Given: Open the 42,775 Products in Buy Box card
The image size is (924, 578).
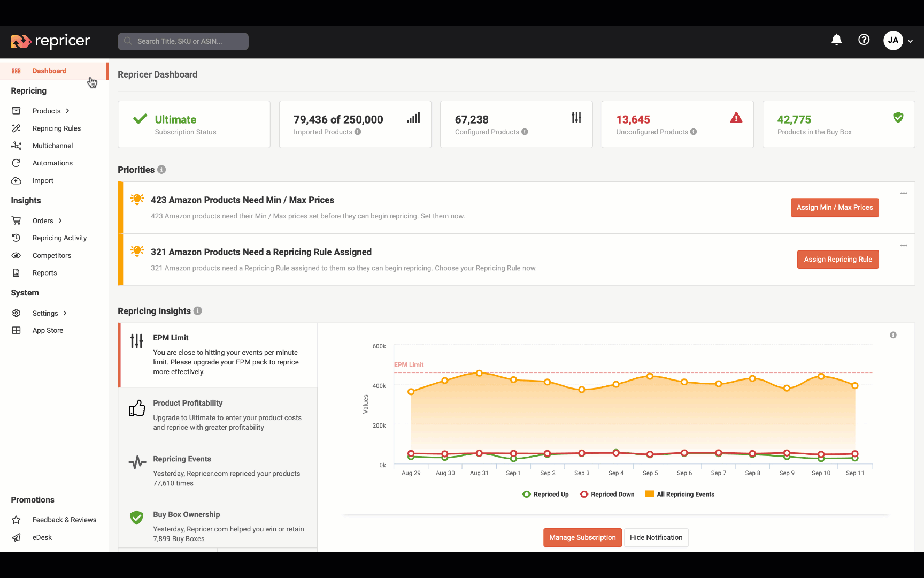Looking at the screenshot, I should point(838,124).
